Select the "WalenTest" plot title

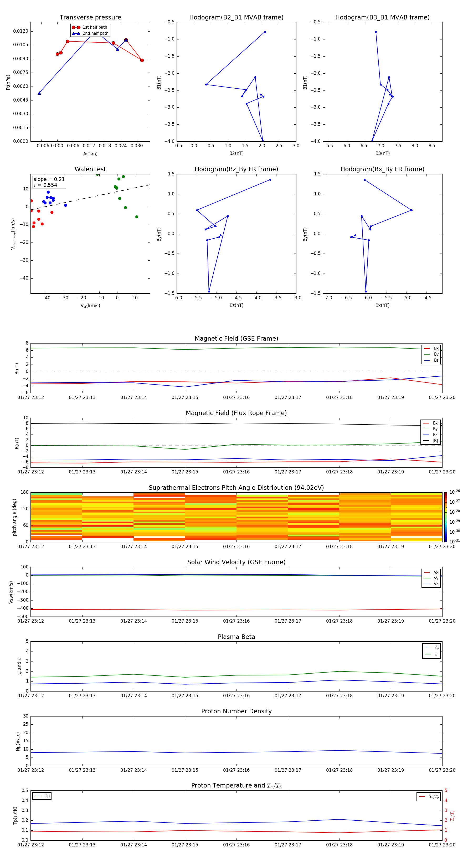point(90,169)
